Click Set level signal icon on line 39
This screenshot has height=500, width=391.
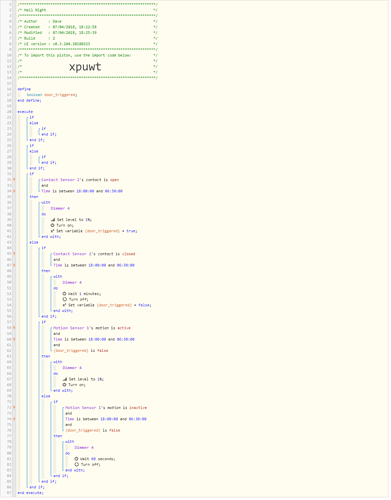(53, 220)
